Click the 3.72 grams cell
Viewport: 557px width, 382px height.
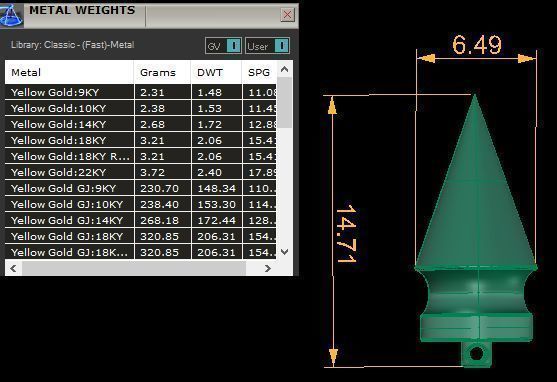coord(163,172)
